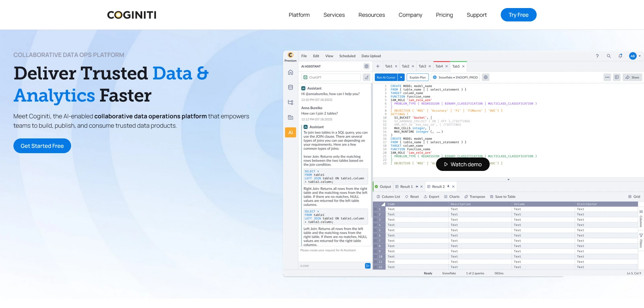This screenshot has width=644, height=308.
Task: Open the Support link
Action: pyautogui.click(x=477, y=15)
